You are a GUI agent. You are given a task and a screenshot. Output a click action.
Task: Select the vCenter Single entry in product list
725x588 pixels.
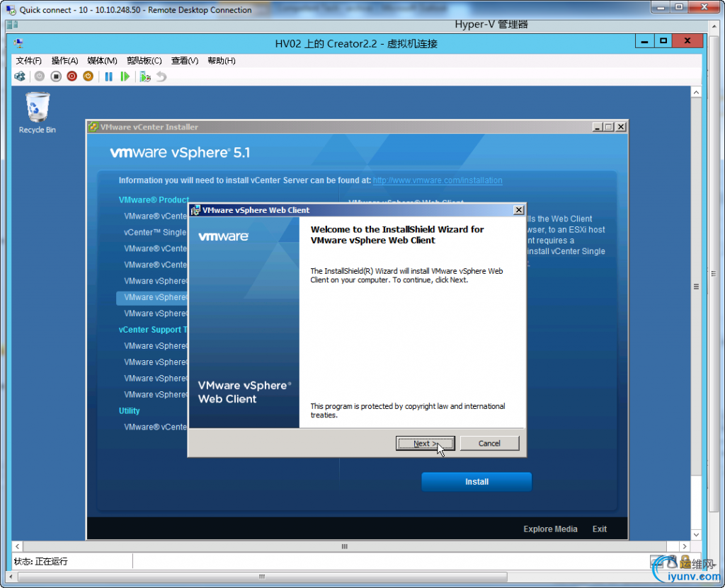coord(155,232)
